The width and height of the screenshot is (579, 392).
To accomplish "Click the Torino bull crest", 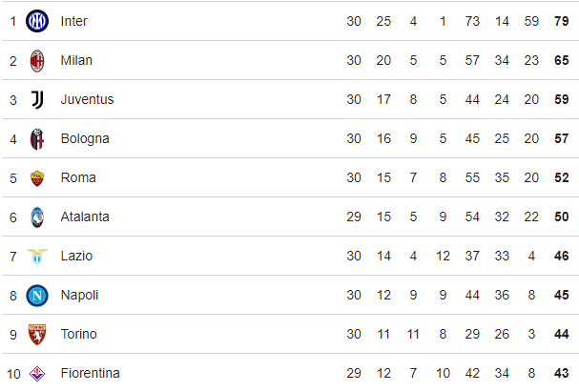I will coord(37,335).
